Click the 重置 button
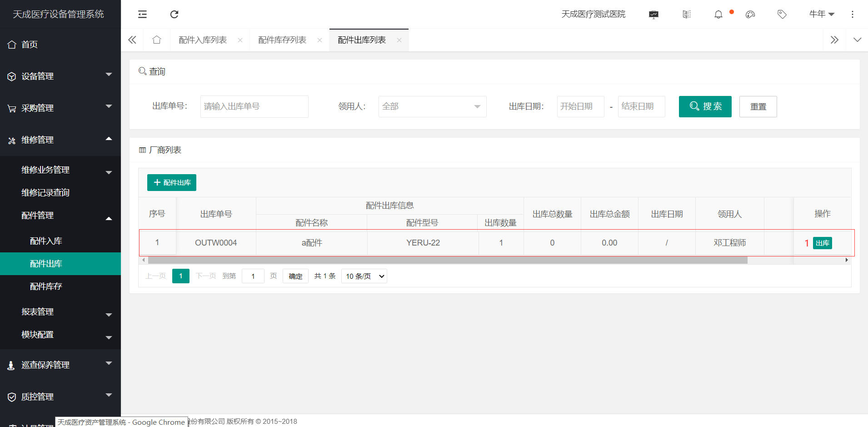 click(x=758, y=106)
